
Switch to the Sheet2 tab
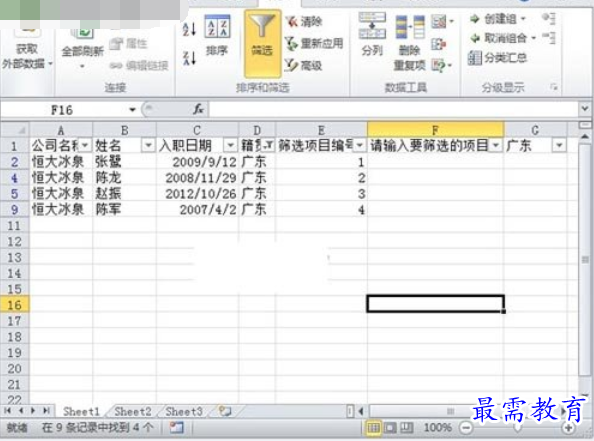click(x=133, y=411)
